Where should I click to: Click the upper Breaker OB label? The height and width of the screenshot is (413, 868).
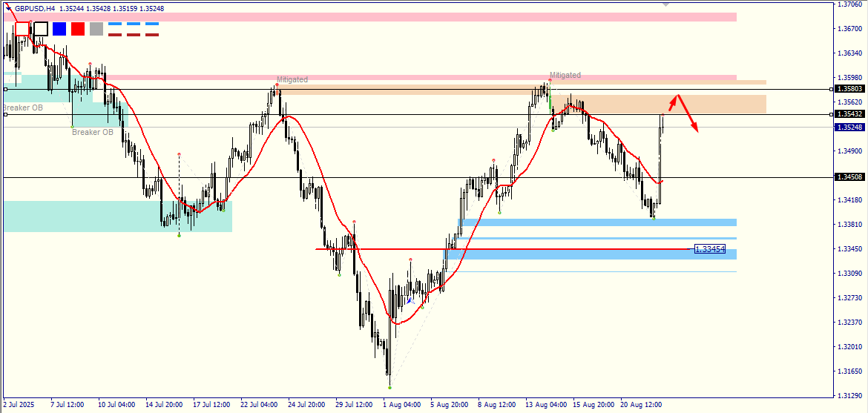[x=23, y=108]
